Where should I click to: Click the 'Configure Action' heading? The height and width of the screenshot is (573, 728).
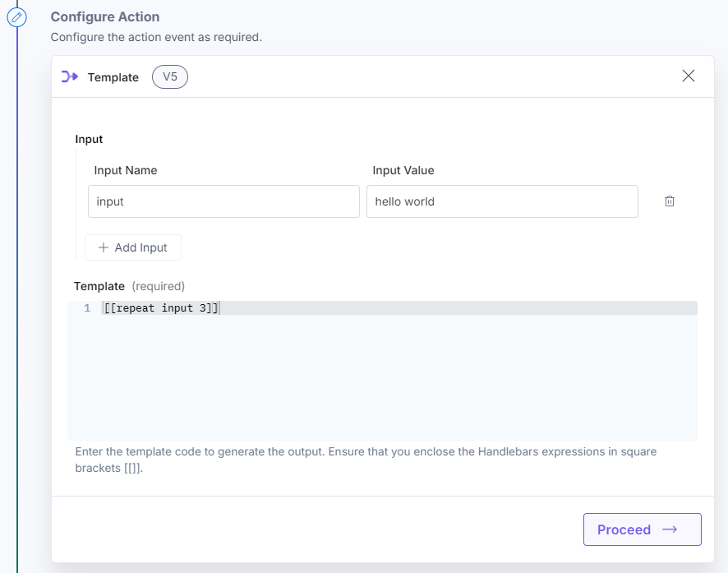105,17
